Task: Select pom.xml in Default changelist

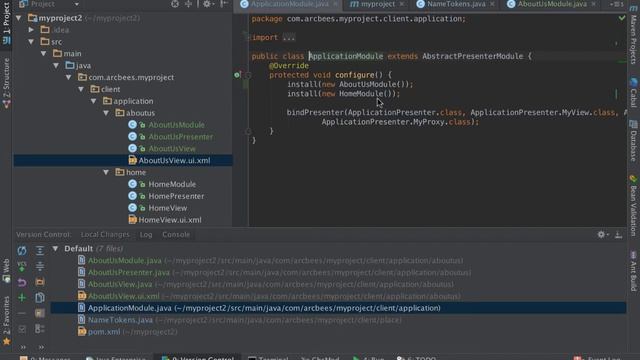Action: coord(104,332)
